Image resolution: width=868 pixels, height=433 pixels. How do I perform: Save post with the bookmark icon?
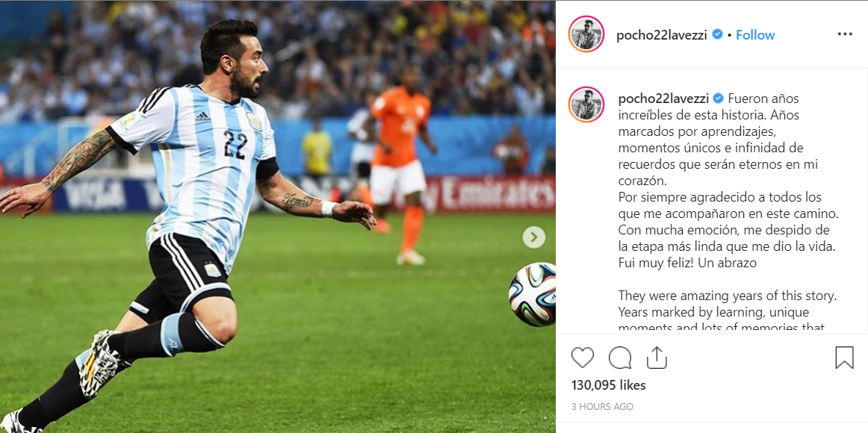844,358
